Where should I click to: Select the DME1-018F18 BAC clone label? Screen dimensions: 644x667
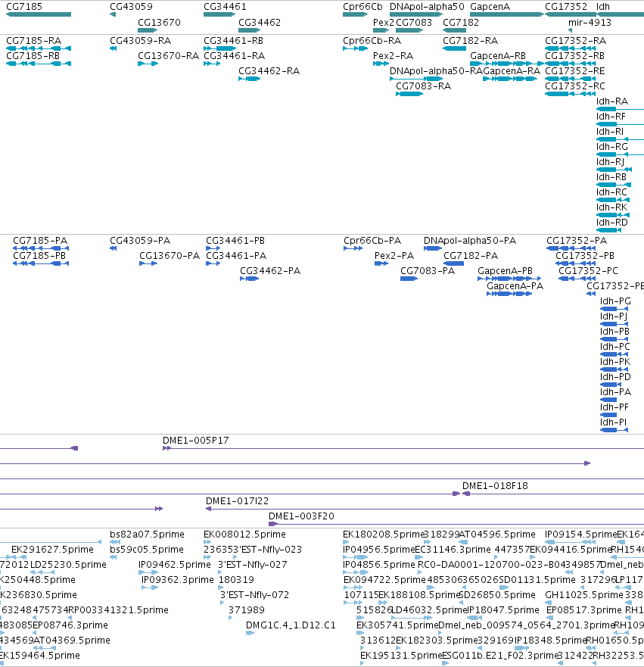tap(495, 486)
